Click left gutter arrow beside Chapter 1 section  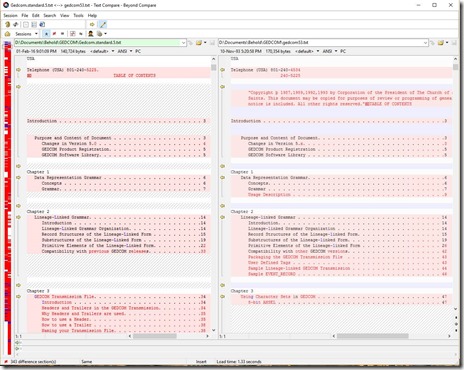(x=18, y=166)
